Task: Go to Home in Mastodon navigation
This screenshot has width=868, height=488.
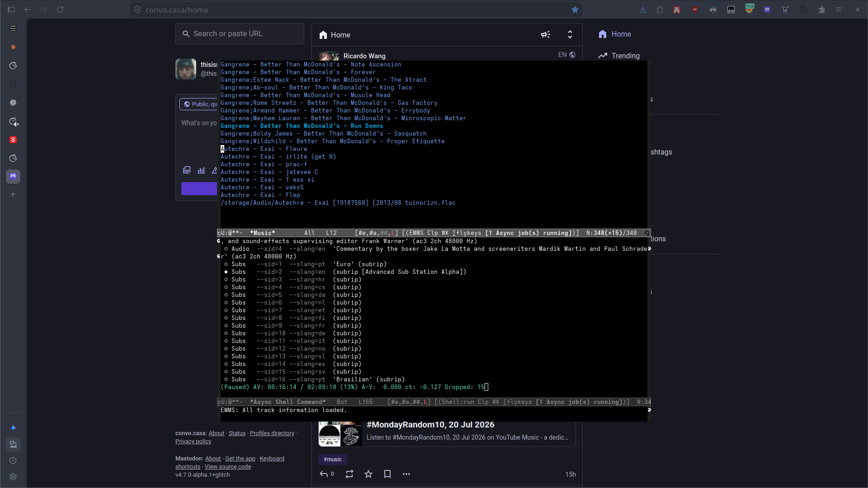Action: point(614,34)
